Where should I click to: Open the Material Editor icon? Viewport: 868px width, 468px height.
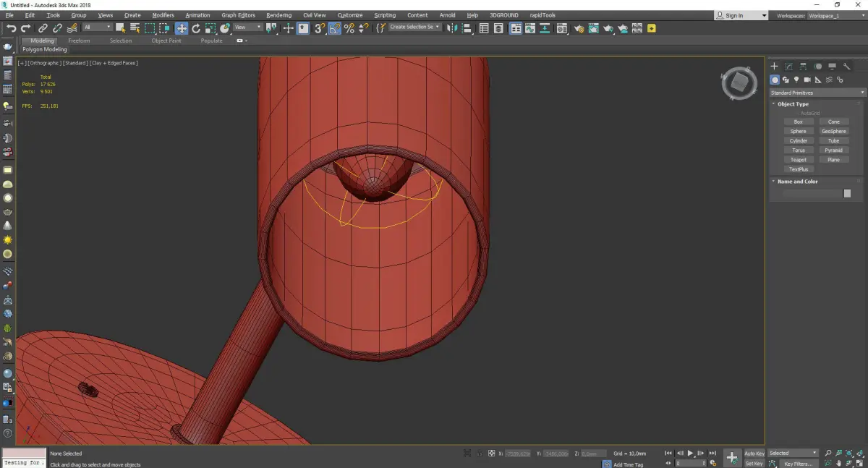pos(561,28)
